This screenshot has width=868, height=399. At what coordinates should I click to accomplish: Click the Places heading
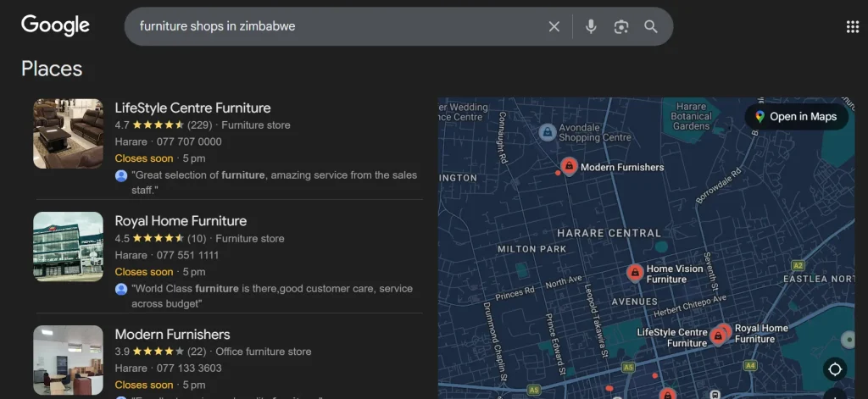click(x=52, y=69)
